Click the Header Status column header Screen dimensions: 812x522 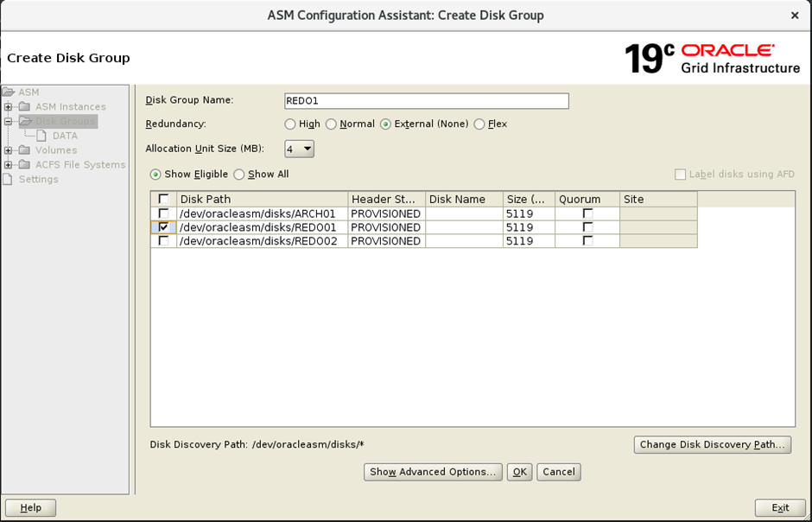pos(387,200)
